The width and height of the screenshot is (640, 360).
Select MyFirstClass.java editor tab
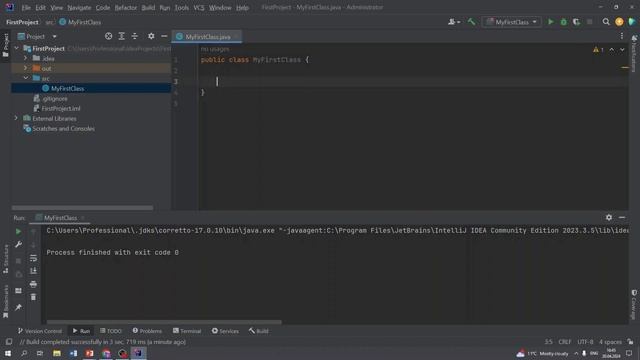point(207,36)
